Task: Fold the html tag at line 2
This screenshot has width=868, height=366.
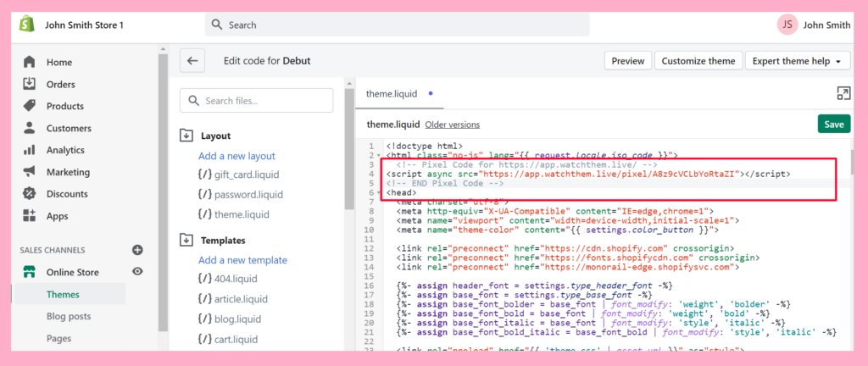Action: coord(379,156)
